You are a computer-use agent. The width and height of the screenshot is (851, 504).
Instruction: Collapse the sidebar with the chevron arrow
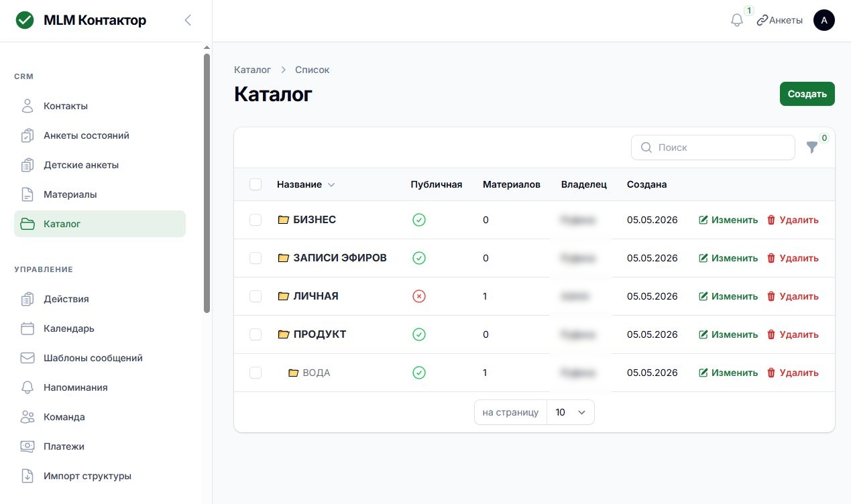[x=188, y=20]
